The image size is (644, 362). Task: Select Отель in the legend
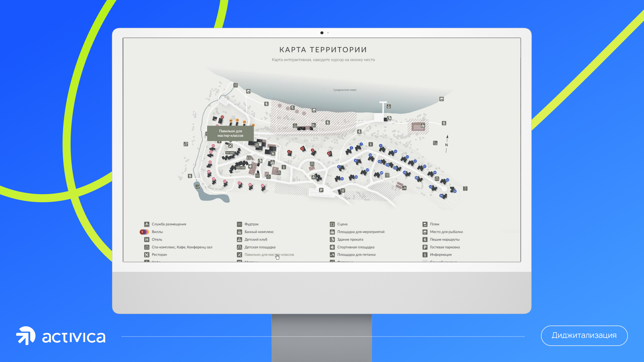coord(153,239)
